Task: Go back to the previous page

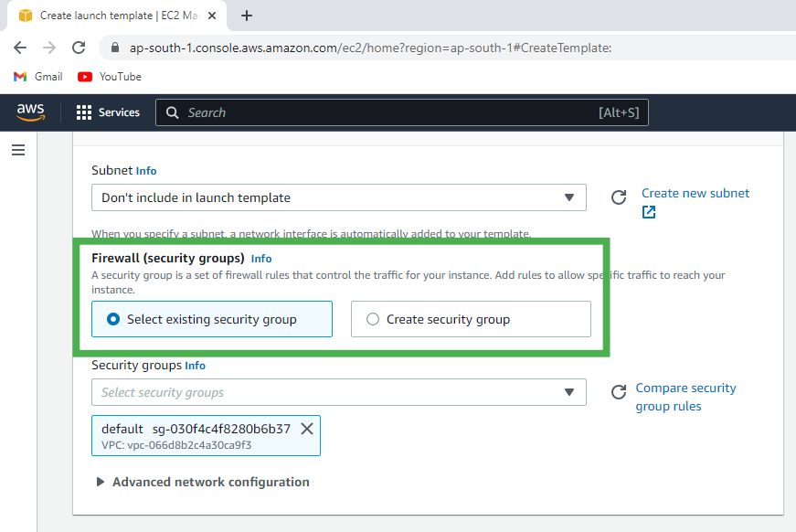Action: pos(20,48)
